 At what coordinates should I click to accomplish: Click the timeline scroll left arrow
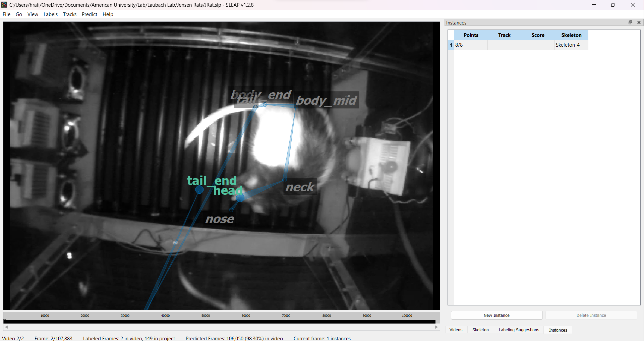tap(6, 327)
